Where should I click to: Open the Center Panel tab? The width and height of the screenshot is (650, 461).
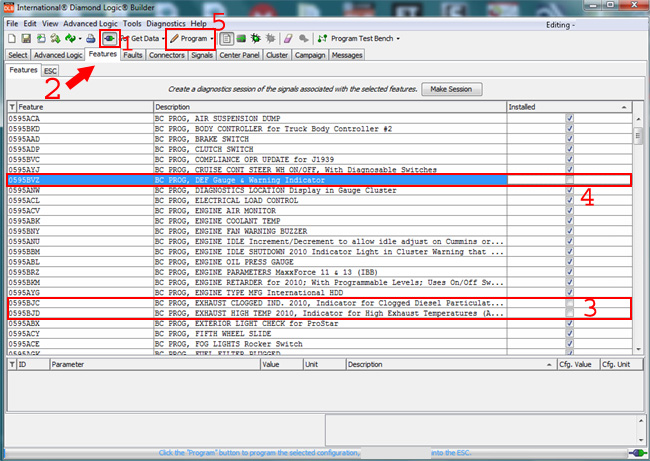(x=239, y=55)
